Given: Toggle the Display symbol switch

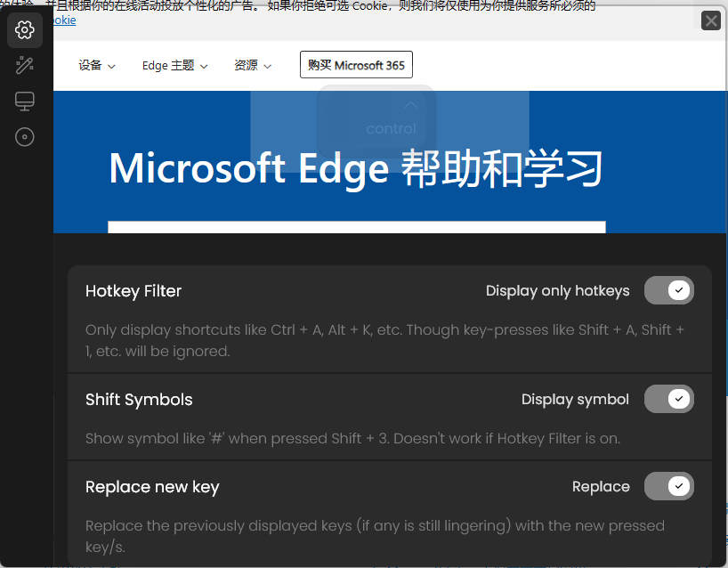Looking at the screenshot, I should (669, 399).
